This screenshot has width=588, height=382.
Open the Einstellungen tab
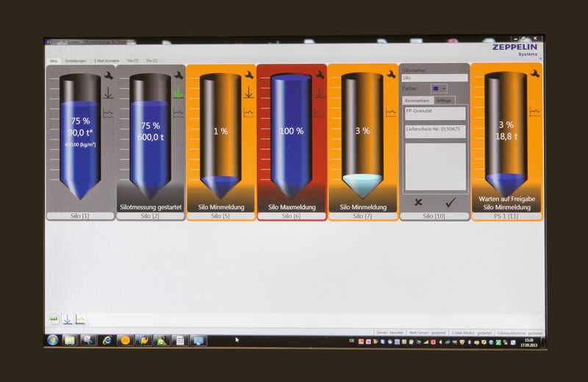click(76, 61)
